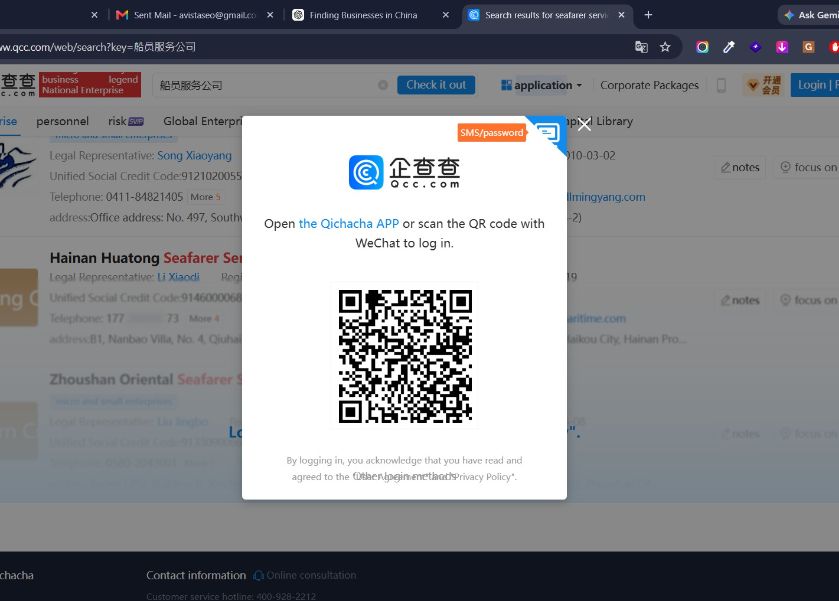Screen dimensions: 839x601
Task: Click the purple diamond extension icon
Action: pyautogui.click(x=755, y=47)
